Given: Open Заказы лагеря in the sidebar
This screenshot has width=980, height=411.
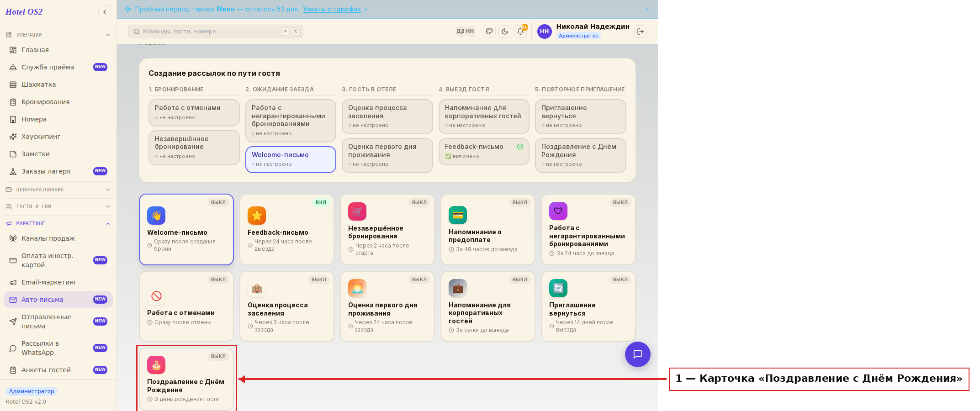Looking at the screenshot, I should pos(58,171).
